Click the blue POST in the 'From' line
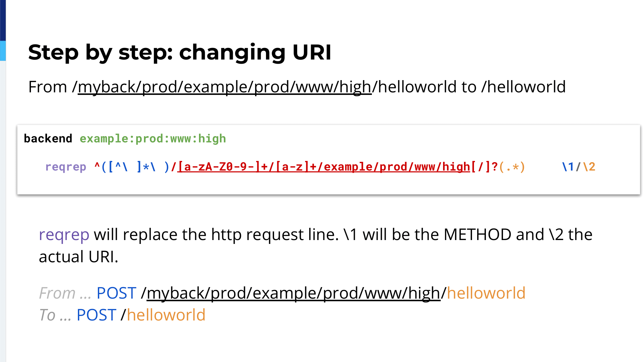 pyautogui.click(x=116, y=293)
